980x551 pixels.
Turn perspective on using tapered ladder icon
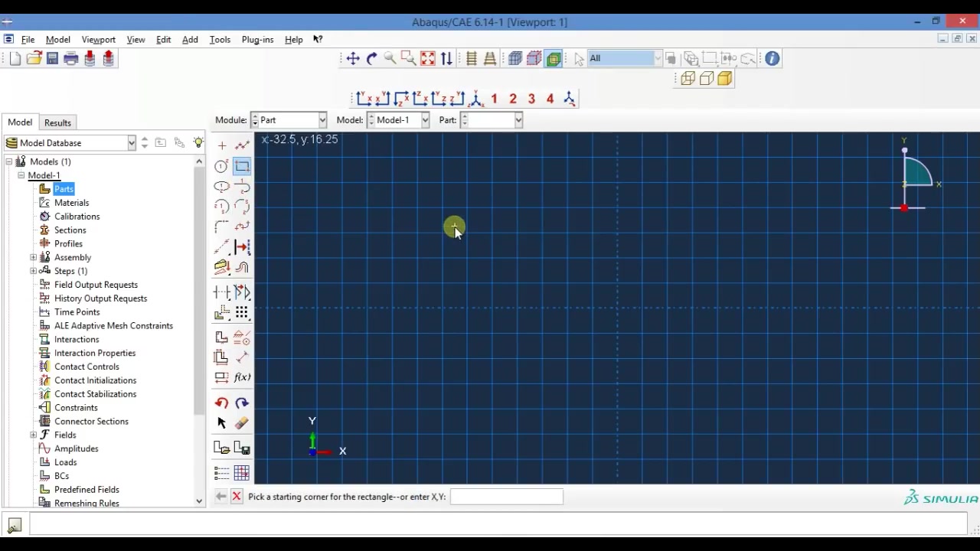490,59
